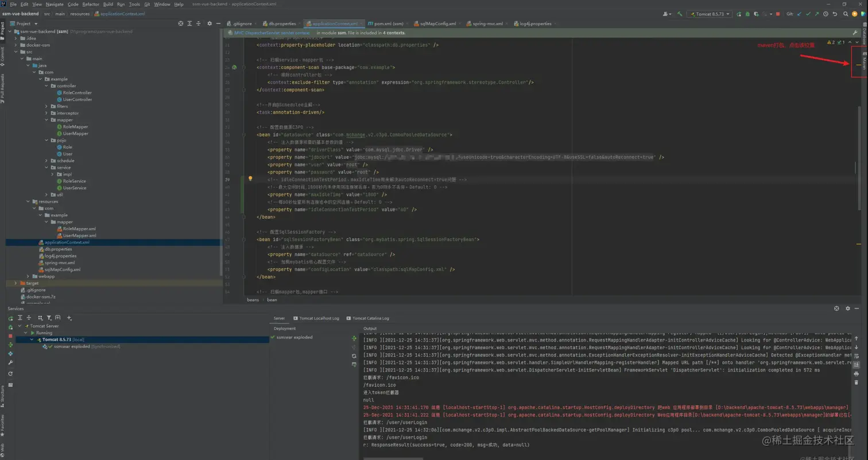
Task: Open Project panel settings gear
Action: [210, 24]
